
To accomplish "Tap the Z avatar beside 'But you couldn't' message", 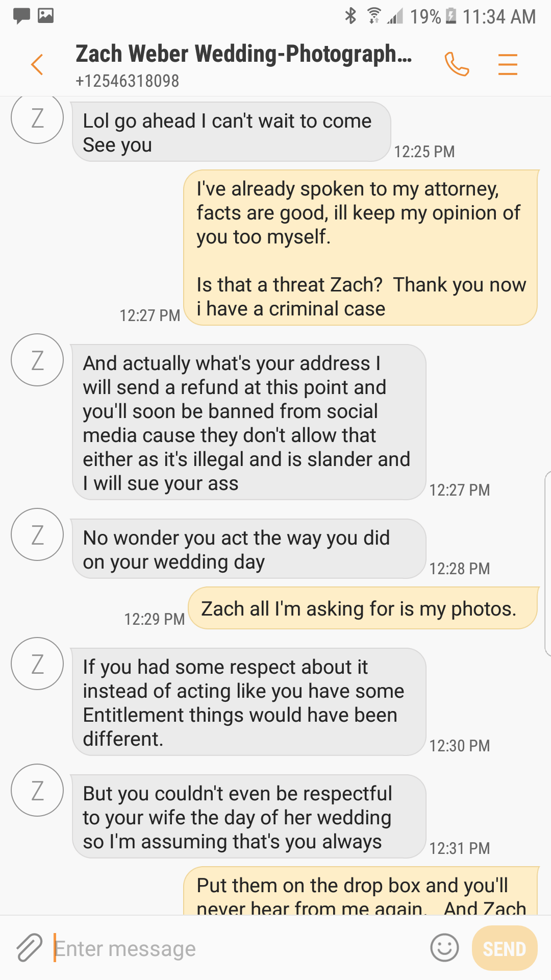I will click(x=37, y=790).
